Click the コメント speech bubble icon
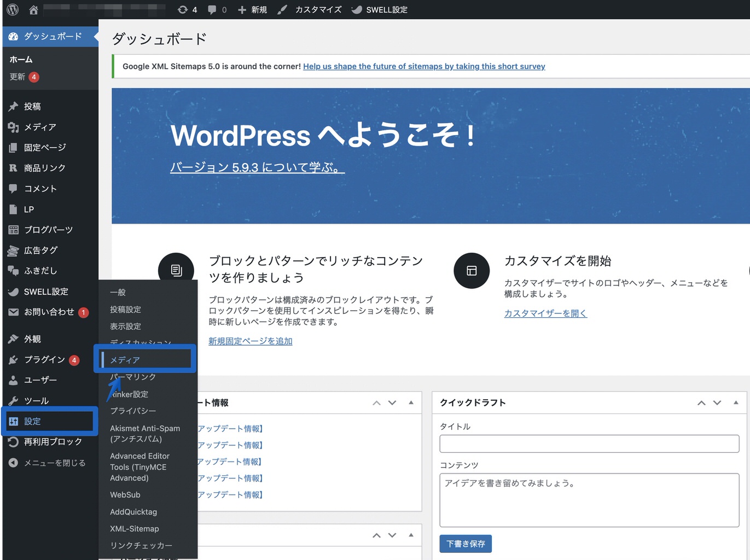 tap(13, 189)
